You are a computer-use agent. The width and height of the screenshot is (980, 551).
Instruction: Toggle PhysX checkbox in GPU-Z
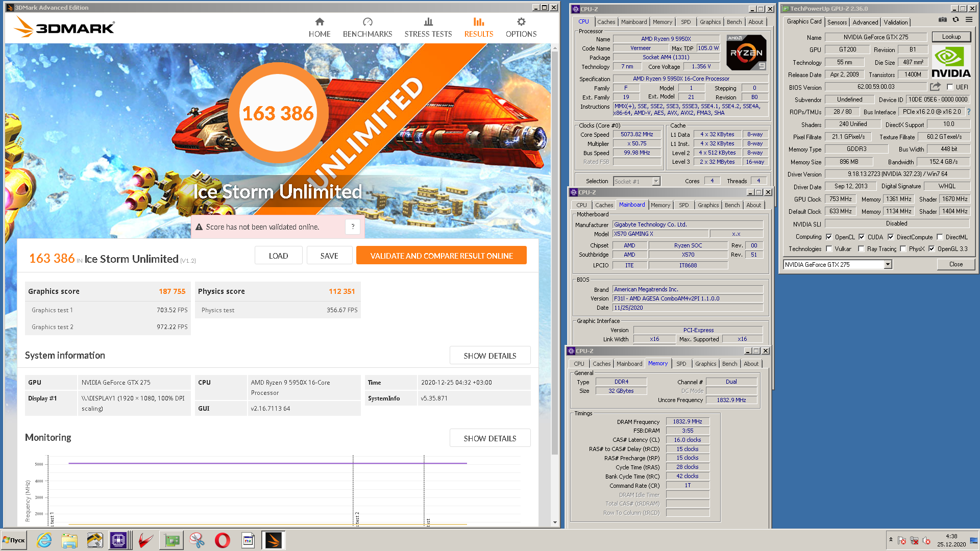[x=903, y=249]
